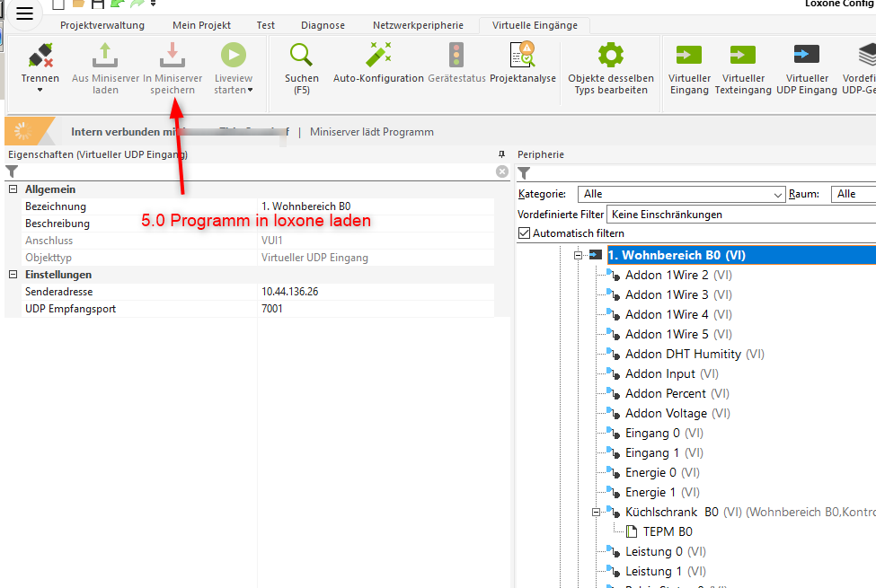Click the undo arrow in quick access bar
The width and height of the screenshot is (876, 588).
tap(118, 4)
